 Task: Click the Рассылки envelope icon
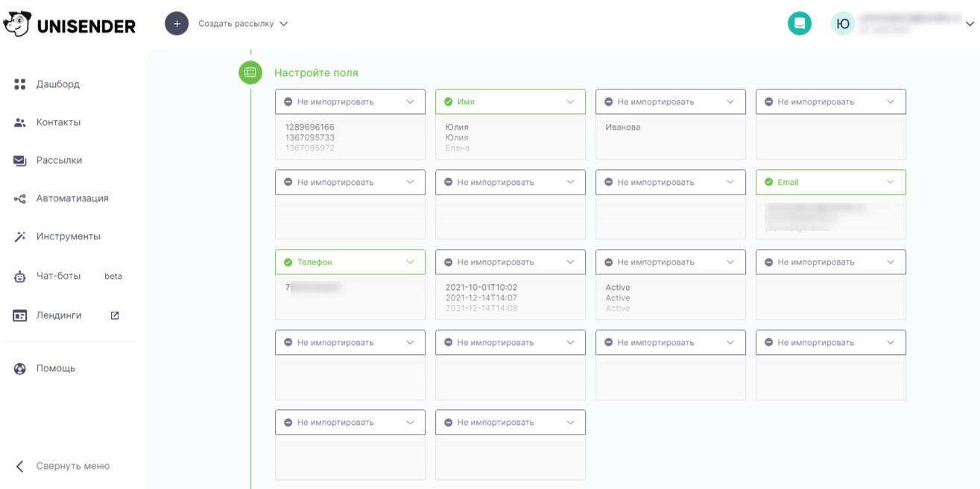(20, 160)
